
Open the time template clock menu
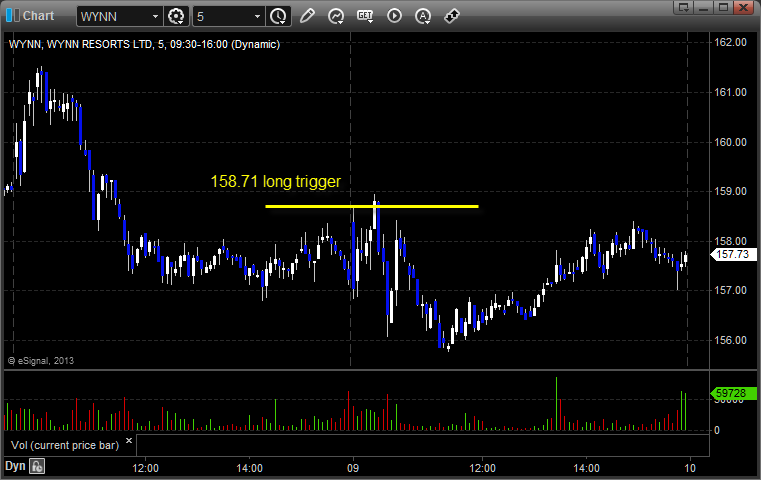279,17
